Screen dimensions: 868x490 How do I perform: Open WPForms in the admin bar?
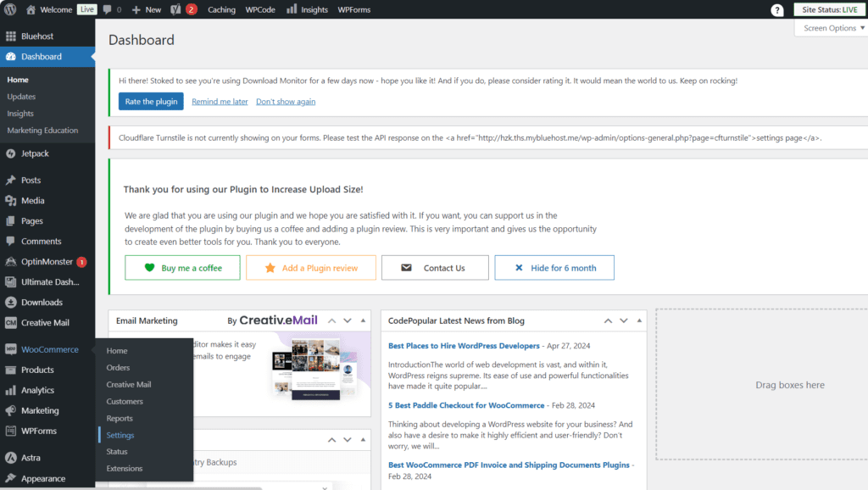(354, 9)
